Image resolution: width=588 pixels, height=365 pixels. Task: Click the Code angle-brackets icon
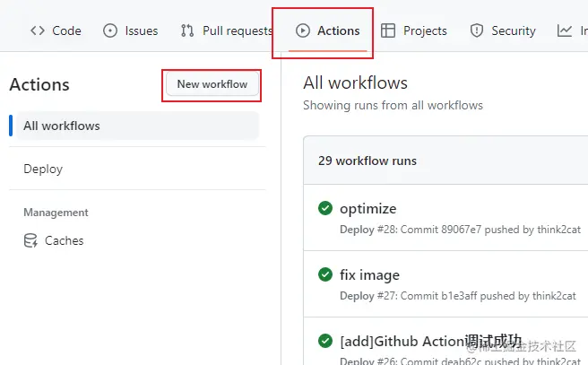tap(38, 30)
